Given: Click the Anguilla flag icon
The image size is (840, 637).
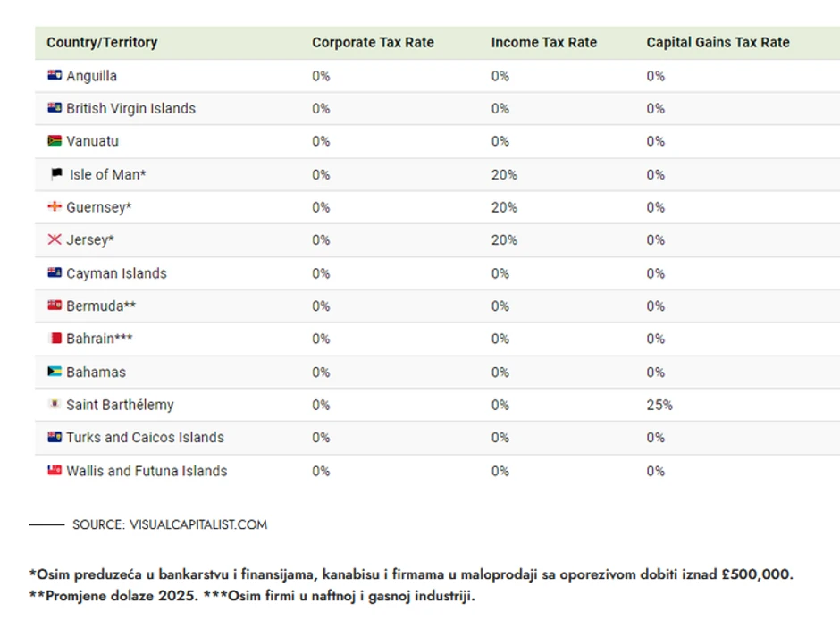Looking at the screenshot, I should 55,76.
